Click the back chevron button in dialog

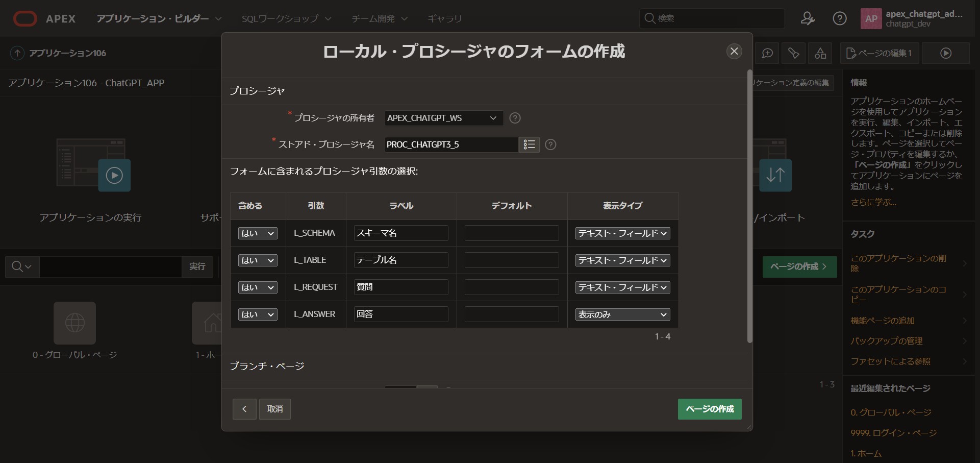click(x=244, y=409)
